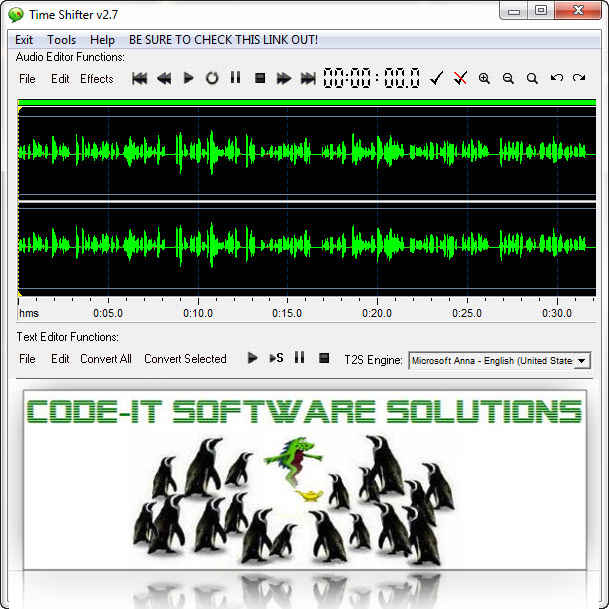Viewport: 609px width, 609px height.
Task: Click the time counter display
Action: tap(372, 78)
